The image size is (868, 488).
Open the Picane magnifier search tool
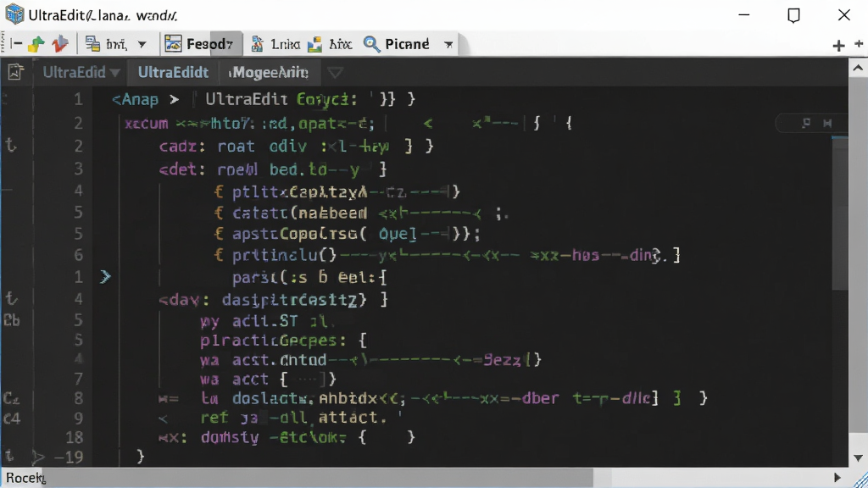(397, 44)
